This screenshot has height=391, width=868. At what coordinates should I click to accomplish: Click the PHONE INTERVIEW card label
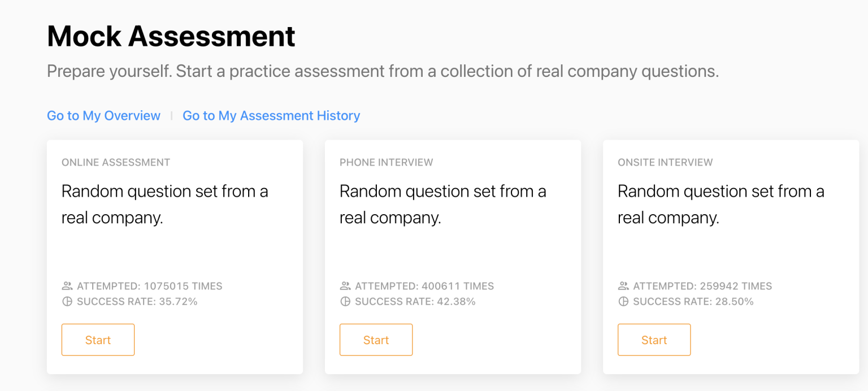click(387, 163)
